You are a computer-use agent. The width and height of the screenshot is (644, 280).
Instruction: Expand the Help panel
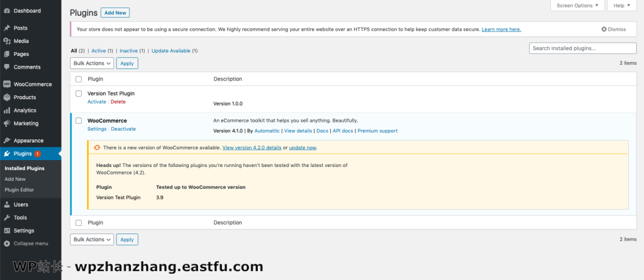[x=621, y=6]
